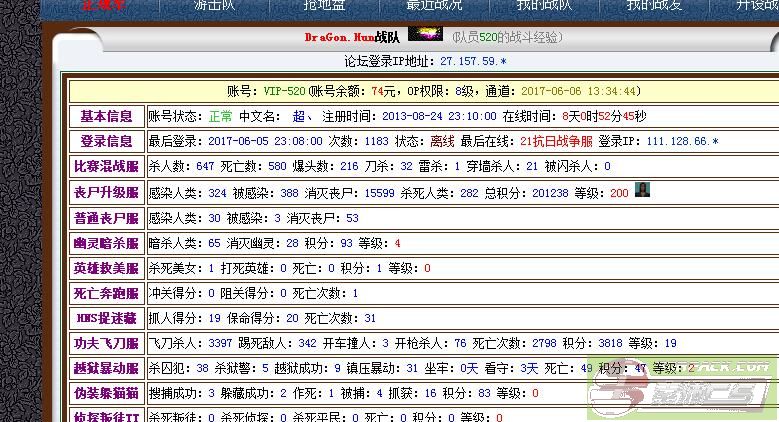
Task: Open the 我的战友 tab
Action: [655, 6]
